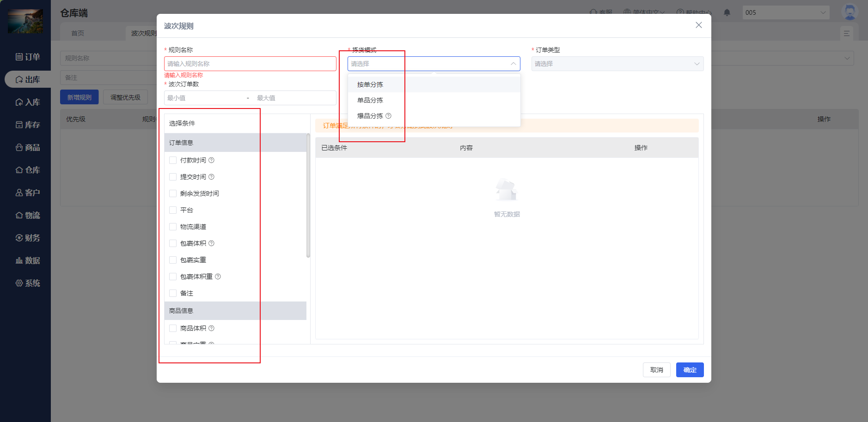Collapse the 拣货模式 dropdown
Screen dimensions: 868x422
click(513, 64)
